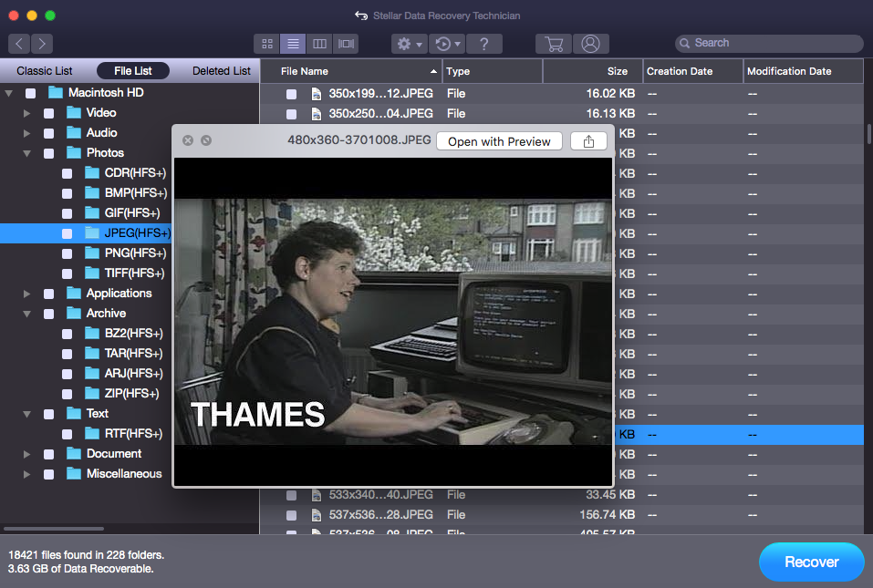Tick the Photos folder checkbox
Viewport: 873px width, 588px height.
(x=49, y=153)
